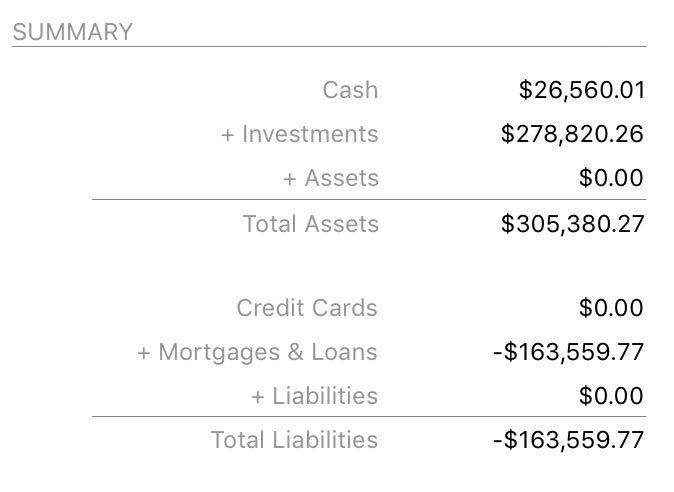This screenshot has height=492, width=674.
Task: Select the Credit Cards row label
Action: coord(307,308)
